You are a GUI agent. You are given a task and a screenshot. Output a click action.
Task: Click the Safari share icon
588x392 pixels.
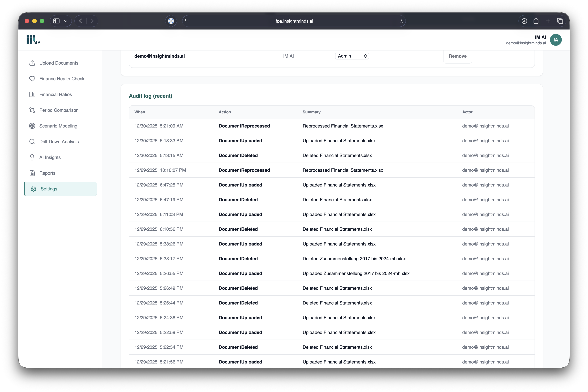coord(536,21)
